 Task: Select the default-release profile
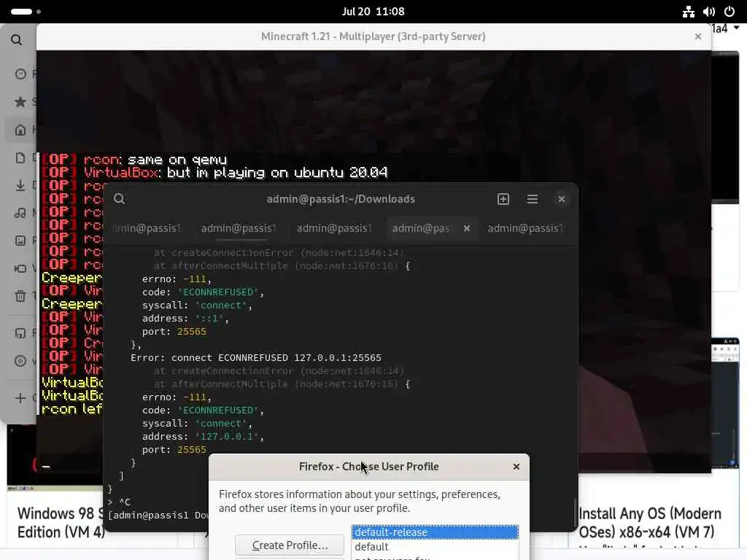click(435, 532)
